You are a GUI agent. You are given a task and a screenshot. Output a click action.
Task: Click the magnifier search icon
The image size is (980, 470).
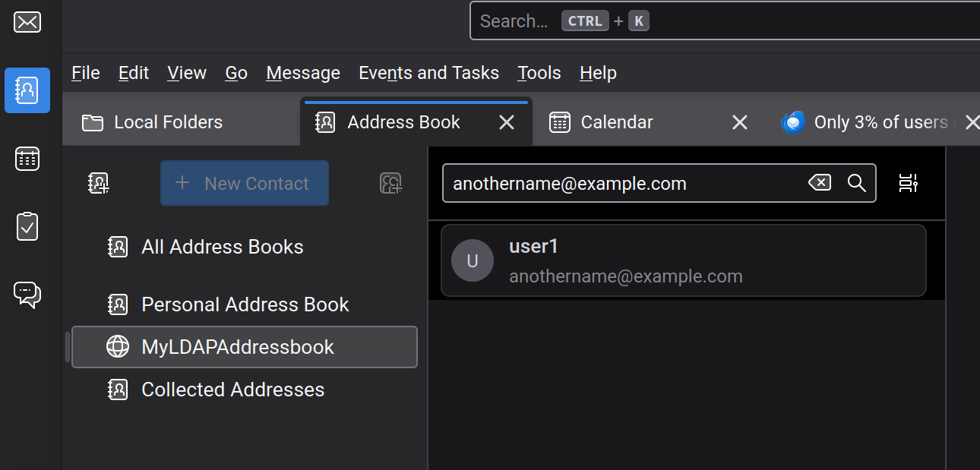(x=856, y=183)
